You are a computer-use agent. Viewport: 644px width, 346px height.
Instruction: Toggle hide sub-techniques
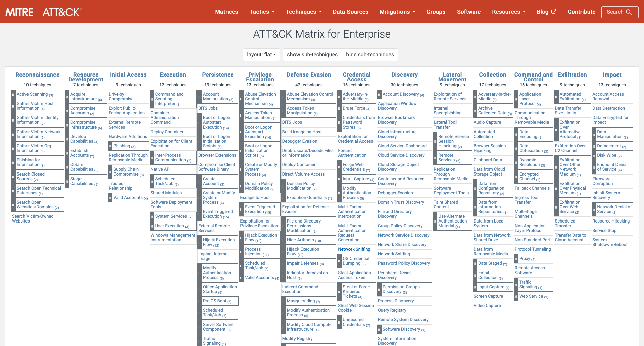[x=370, y=55]
